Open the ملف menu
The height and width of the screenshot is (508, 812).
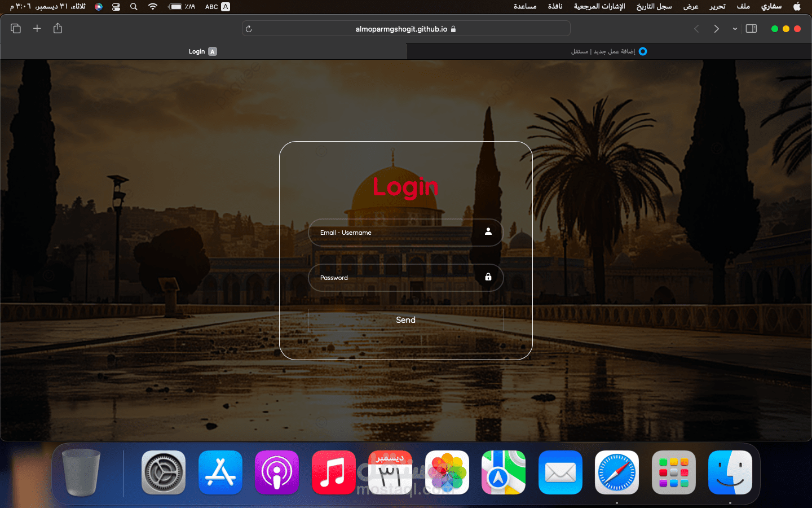click(743, 7)
